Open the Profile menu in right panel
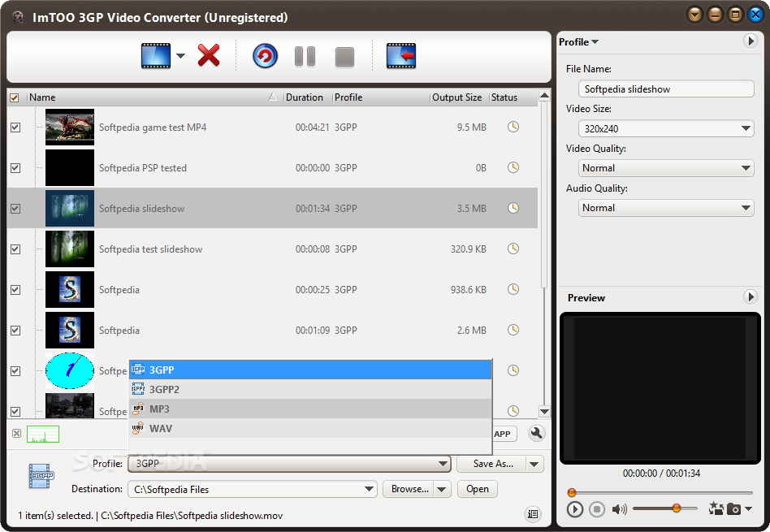 pyautogui.click(x=578, y=41)
